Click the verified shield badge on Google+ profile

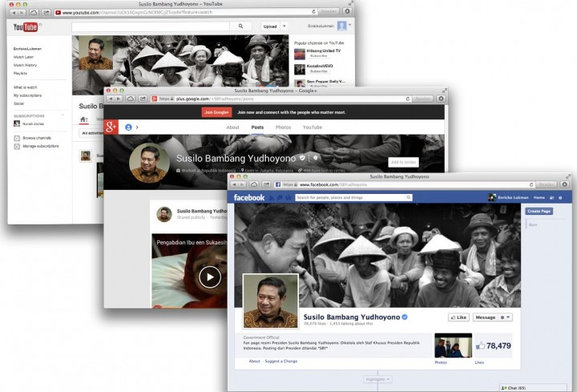[302, 158]
